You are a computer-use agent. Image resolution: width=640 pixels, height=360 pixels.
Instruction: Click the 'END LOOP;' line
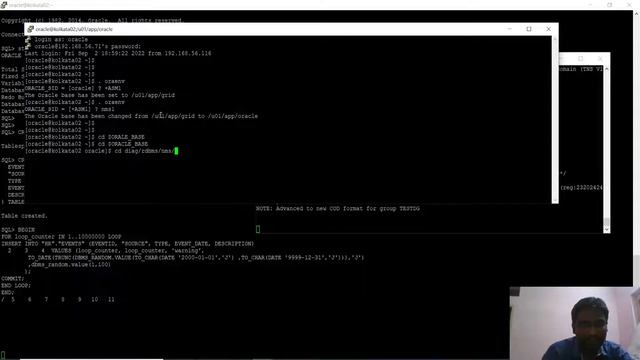point(16,285)
